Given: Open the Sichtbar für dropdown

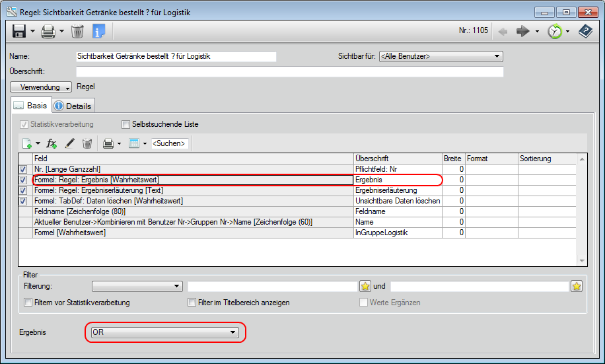Looking at the screenshot, I should pyautogui.click(x=441, y=57).
